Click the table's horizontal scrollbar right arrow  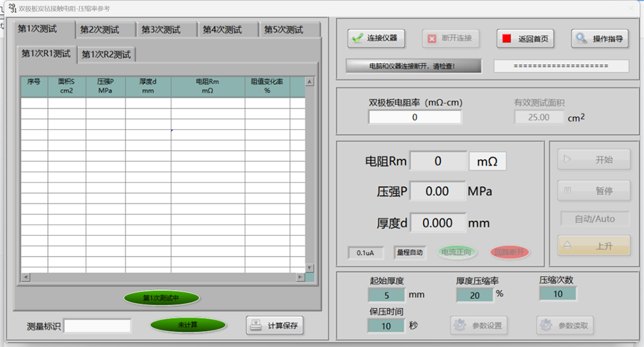(x=300, y=277)
